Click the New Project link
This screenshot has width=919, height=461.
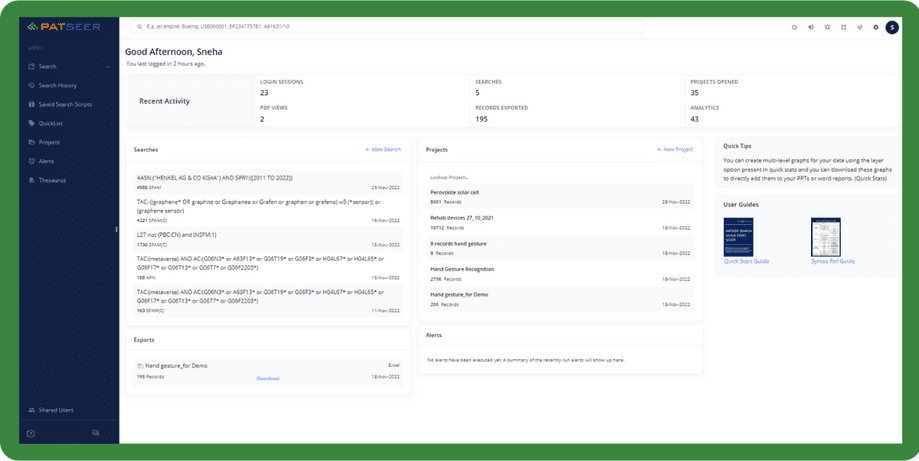[675, 149]
